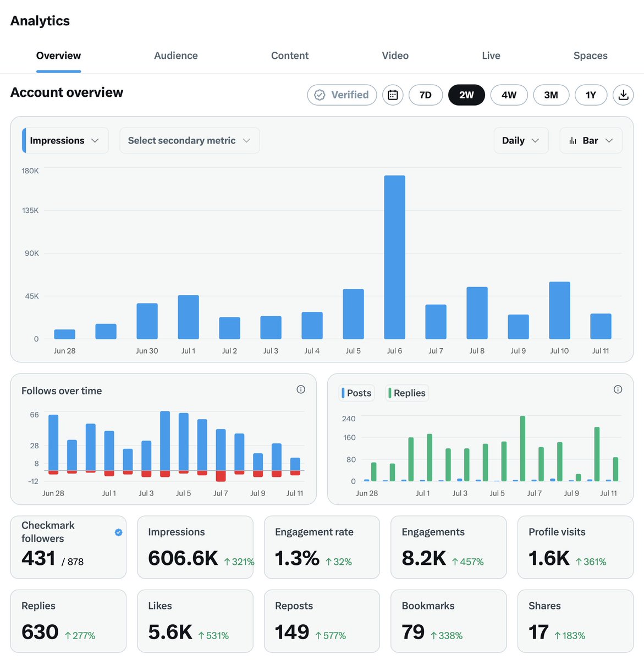
Task: Switch to the Audience tab
Action: pos(176,56)
